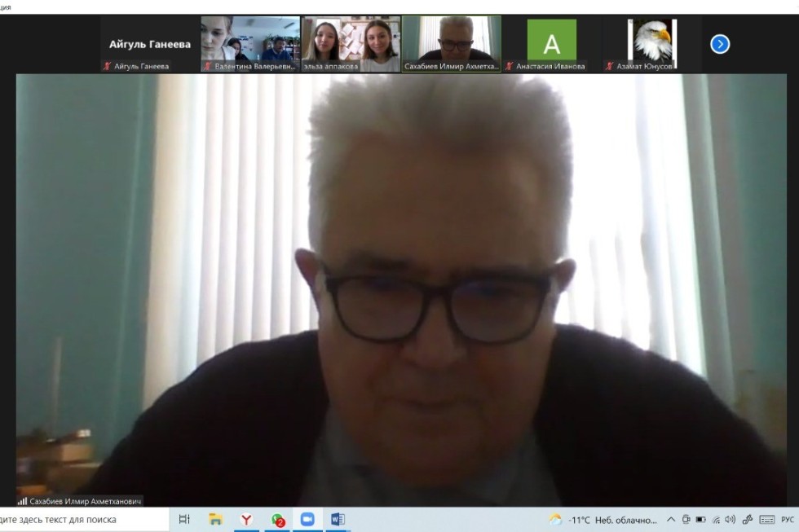Open the network Wi-Fi status icon
This screenshot has height=532, width=799.
tap(716, 519)
